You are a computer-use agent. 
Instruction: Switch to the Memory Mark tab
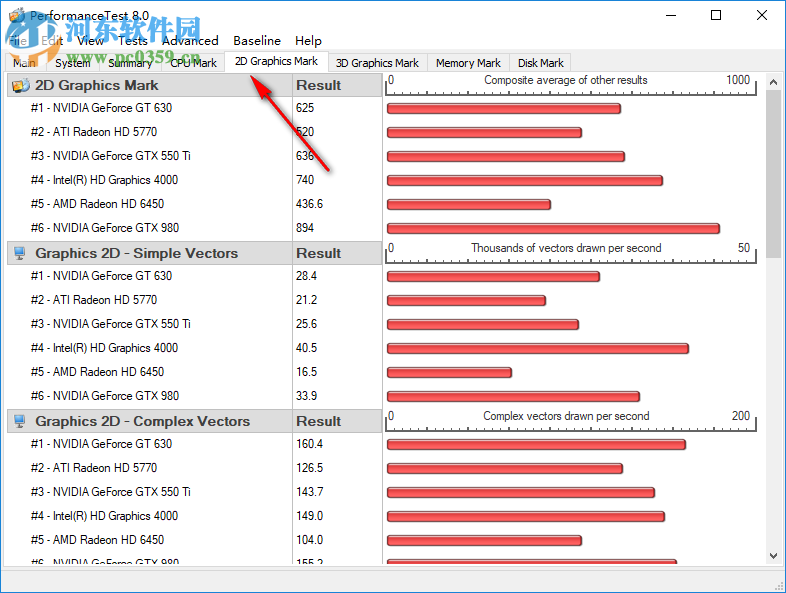468,63
